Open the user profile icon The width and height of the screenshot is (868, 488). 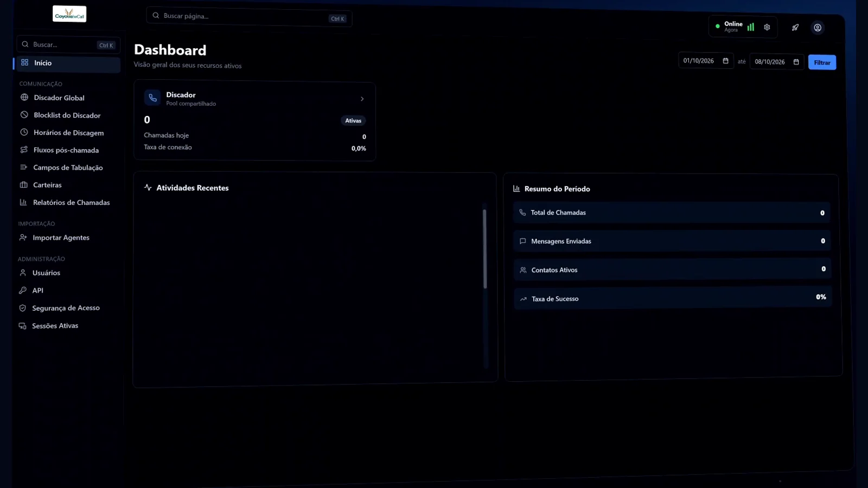tap(818, 28)
